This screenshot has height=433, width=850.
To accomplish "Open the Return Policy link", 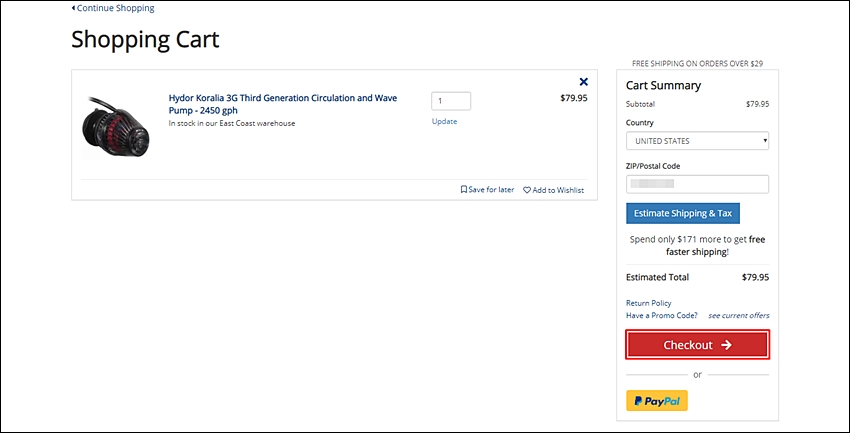I will (648, 303).
